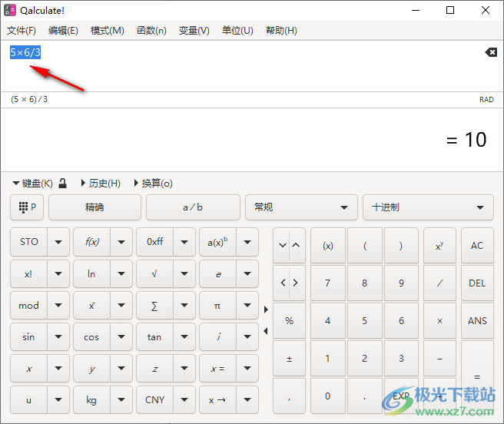Viewport: 504px width, 424px height.
Task: Click the x to the power y button
Action: (x=439, y=246)
